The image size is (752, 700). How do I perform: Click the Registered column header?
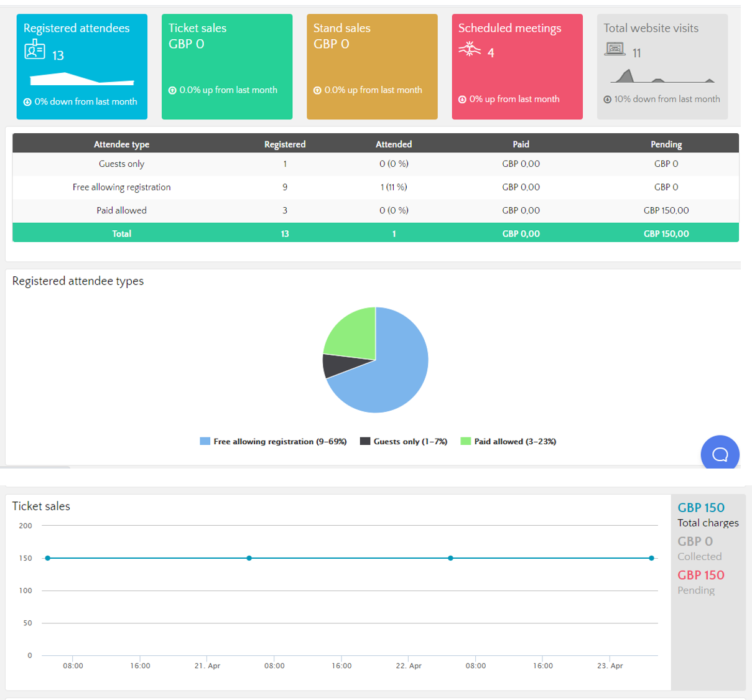pos(285,144)
